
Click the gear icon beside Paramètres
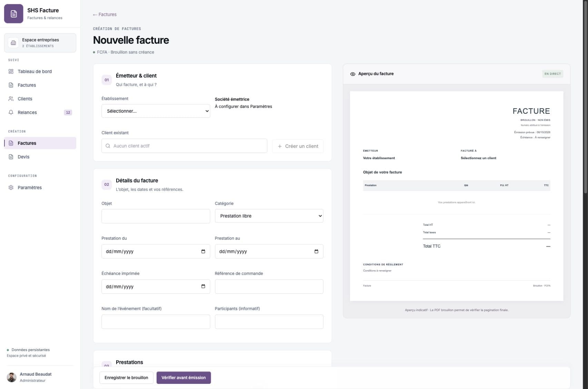[x=11, y=187]
